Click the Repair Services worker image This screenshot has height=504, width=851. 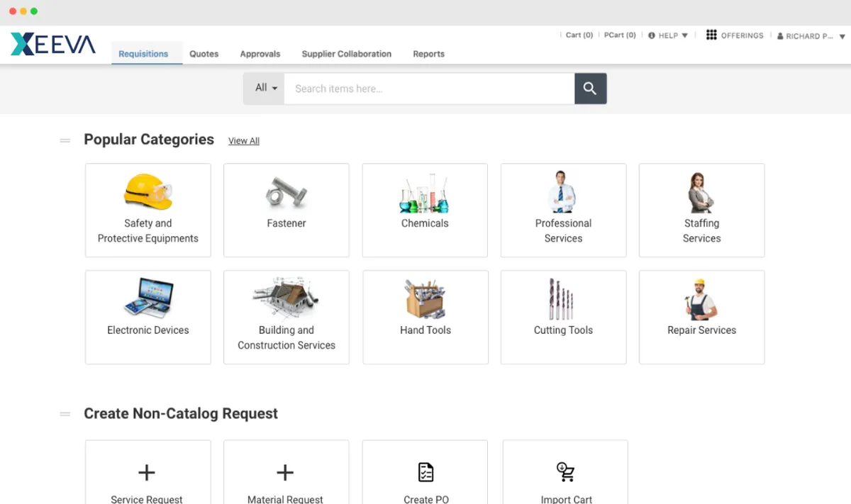point(701,298)
